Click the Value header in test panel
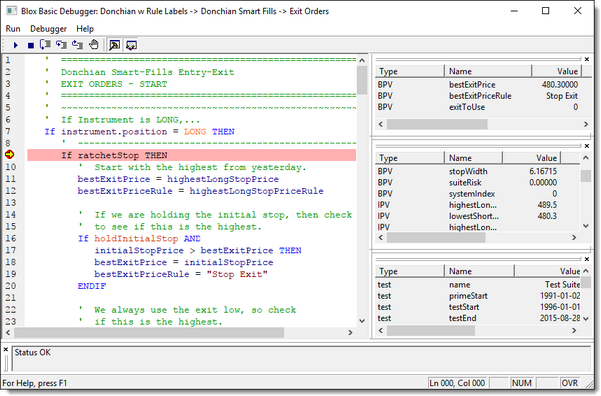 tap(548, 271)
